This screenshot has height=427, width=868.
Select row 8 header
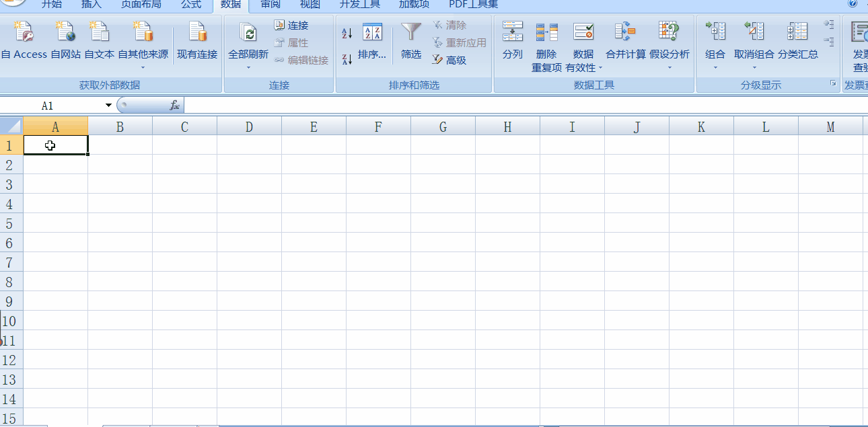click(x=11, y=282)
